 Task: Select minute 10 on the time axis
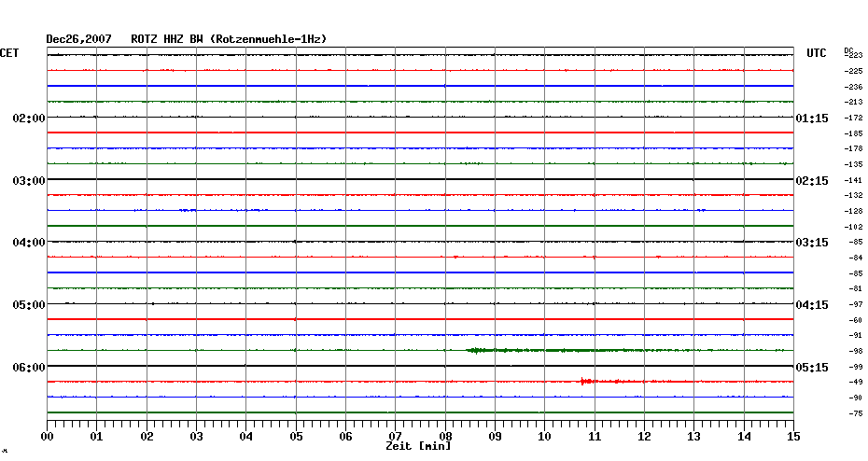pos(545,436)
